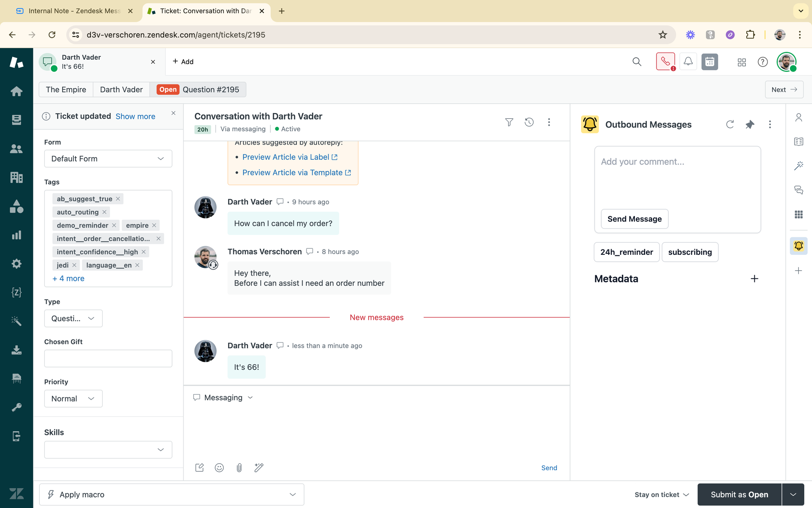Open conversation filter icon
Image resolution: width=812 pixels, height=508 pixels.
click(x=509, y=122)
